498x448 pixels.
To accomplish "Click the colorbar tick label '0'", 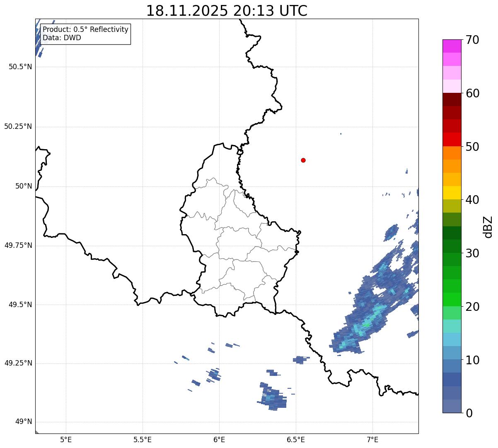I will 469,413.
